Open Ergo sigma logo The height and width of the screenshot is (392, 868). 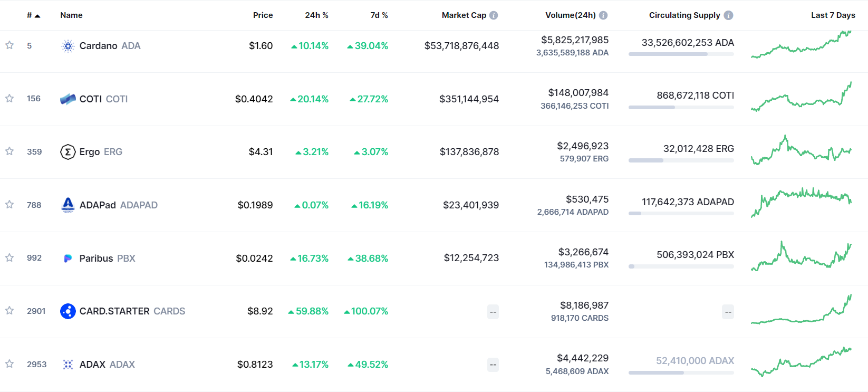coord(68,152)
